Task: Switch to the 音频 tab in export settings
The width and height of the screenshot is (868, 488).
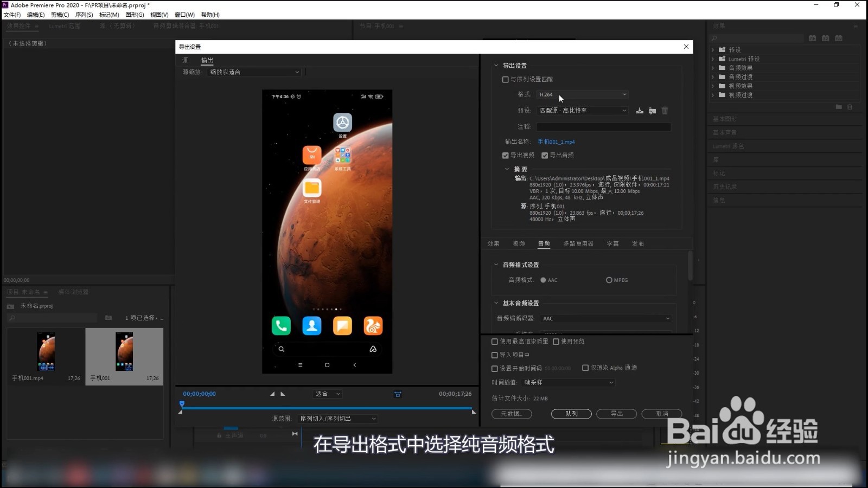Action: [544, 243]
